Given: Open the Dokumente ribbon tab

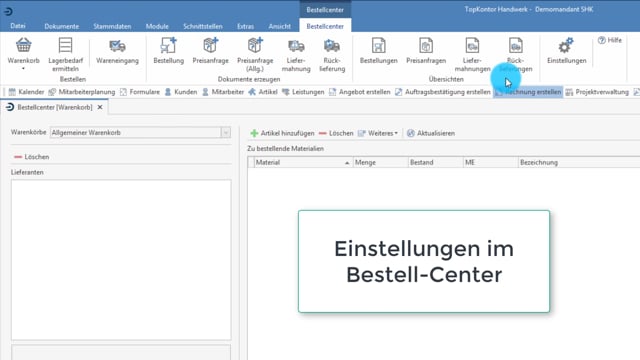Looking at the screenshot, I should point(62,26).
